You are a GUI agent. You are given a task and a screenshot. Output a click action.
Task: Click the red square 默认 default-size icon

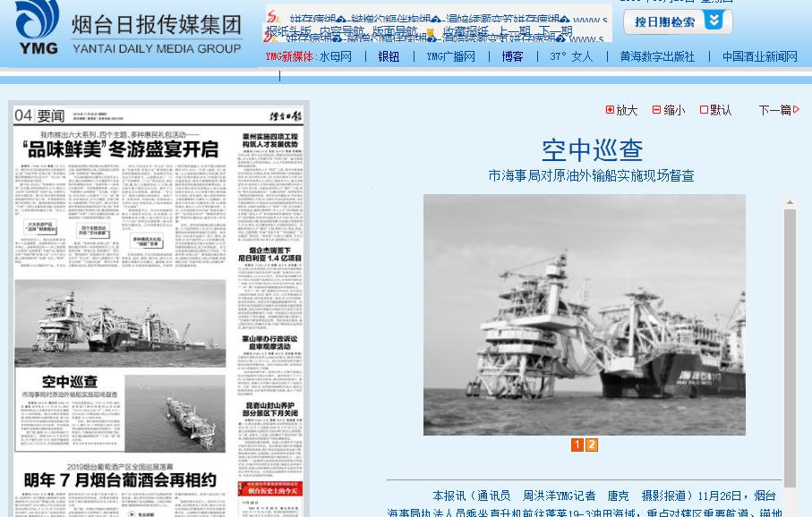[704, 110]
